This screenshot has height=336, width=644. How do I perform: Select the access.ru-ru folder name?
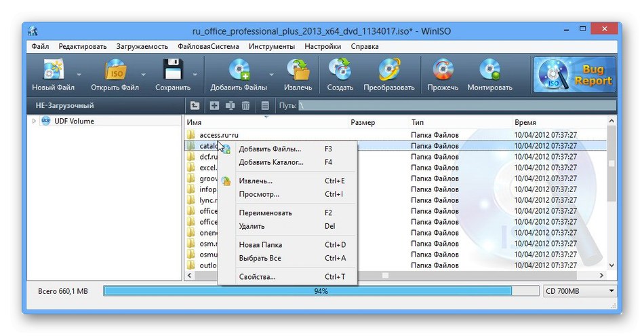point(219,135)
